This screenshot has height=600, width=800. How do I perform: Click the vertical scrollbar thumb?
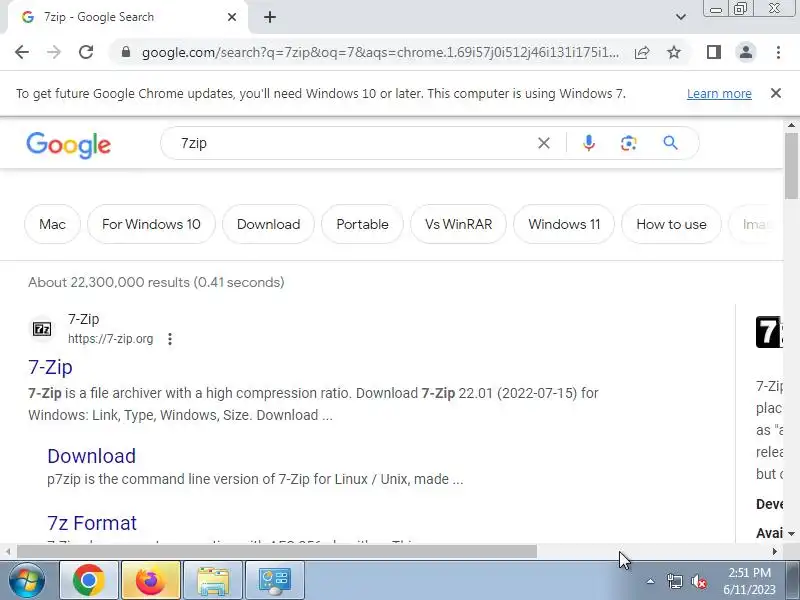[x=792, y=166]
